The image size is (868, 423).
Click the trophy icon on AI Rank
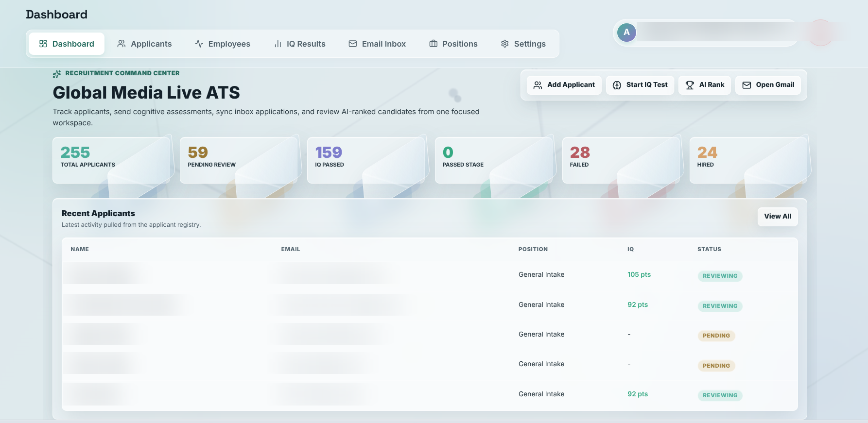pyautogui.click(x=690, y=85)
